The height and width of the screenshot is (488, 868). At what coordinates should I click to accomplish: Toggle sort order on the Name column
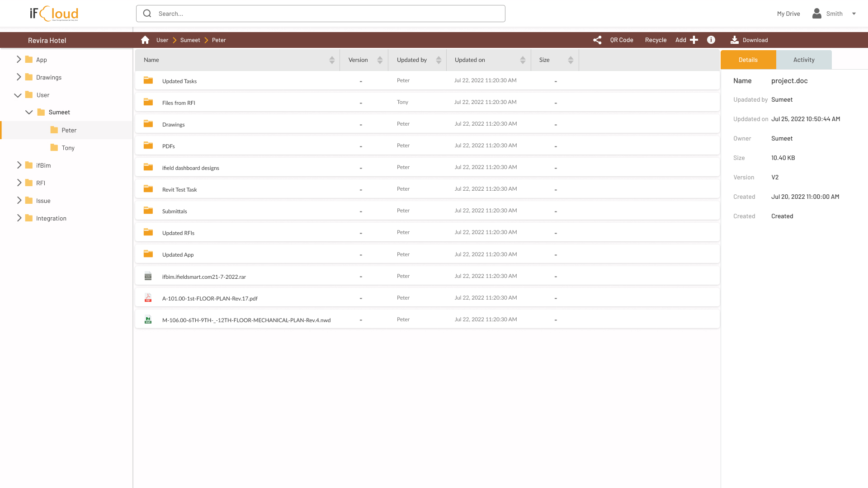[x=332, y=60]
